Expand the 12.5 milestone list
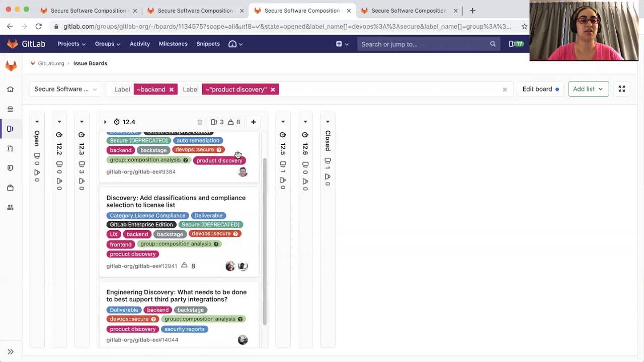 283,122
